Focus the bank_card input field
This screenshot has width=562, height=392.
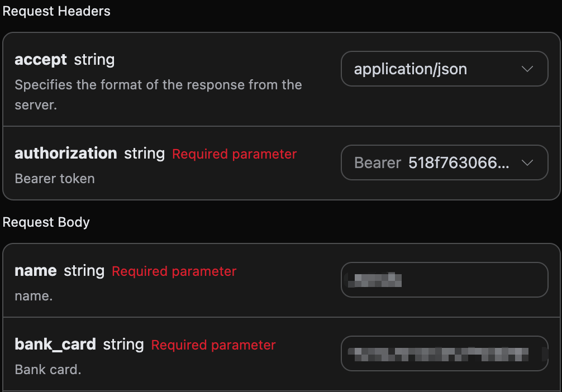[444, 353]
